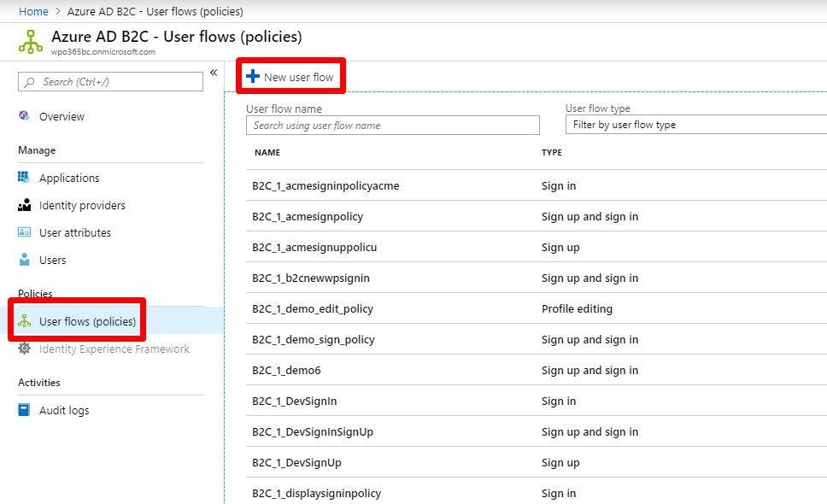The width and height of the screenshot is (827, 504).
Task: Open Applications in the Manage section
Action: [x=69, y=179]
